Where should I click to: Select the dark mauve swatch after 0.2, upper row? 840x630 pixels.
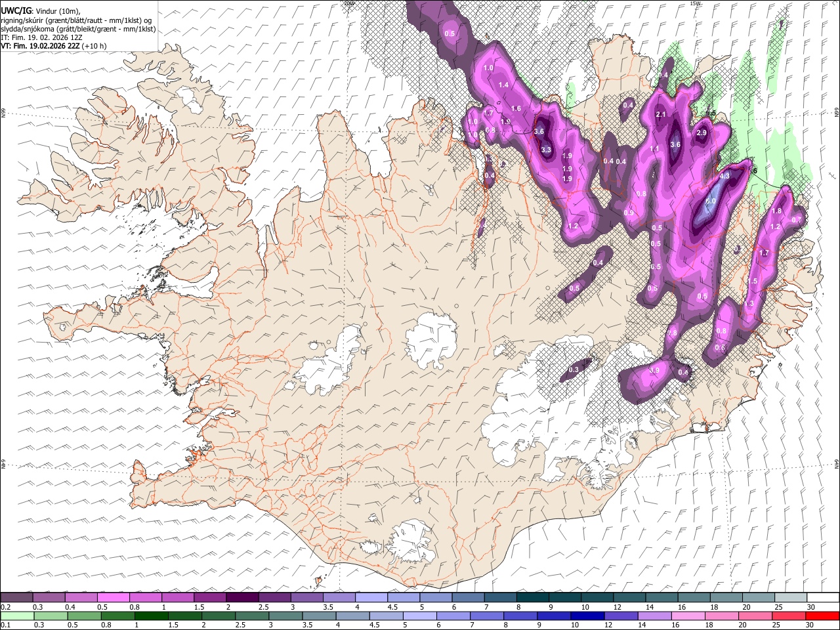[x=16, y=597]
